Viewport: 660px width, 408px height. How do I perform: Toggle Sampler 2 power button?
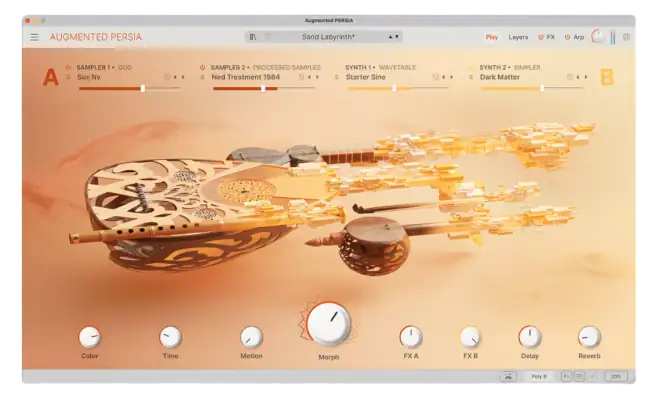202,67
